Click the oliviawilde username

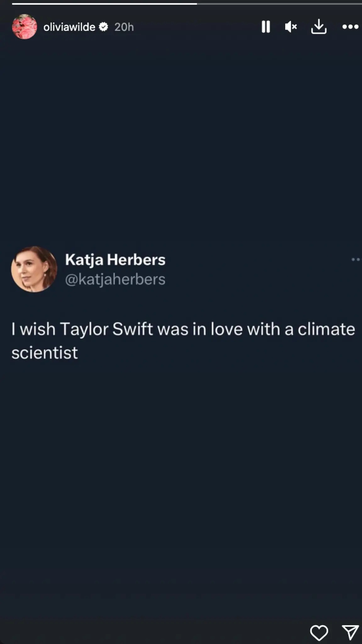(x=69, y=27)
